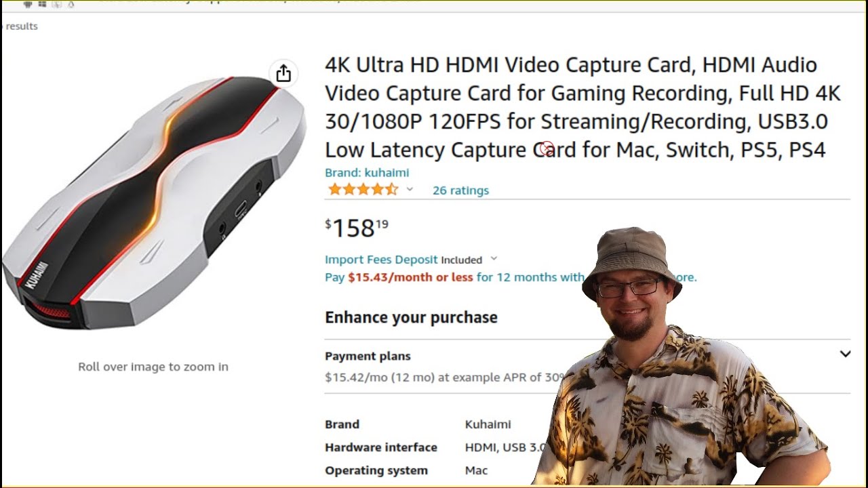Visit the Brand: kuhaimi link
The height and width of the screenshot is (488, 868).
[367, 172]
